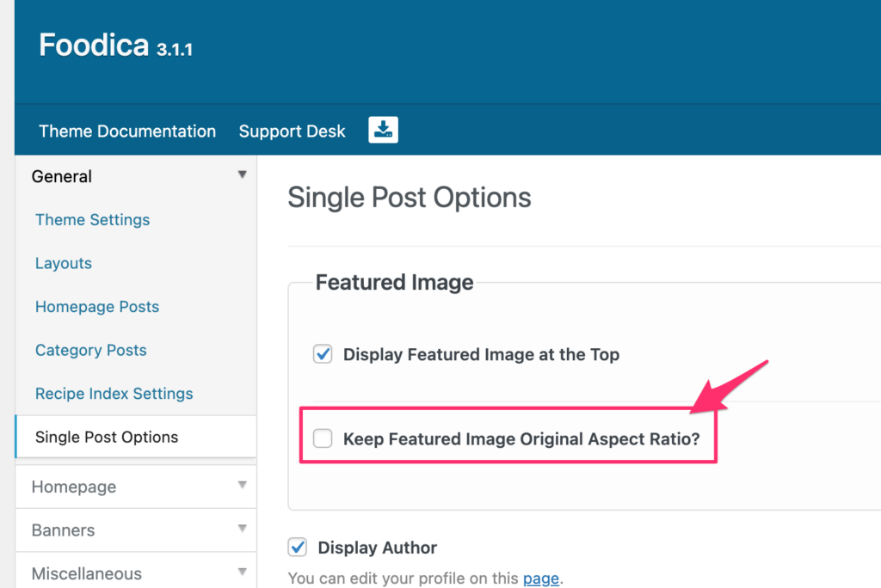Click the 'Display Author' label text
The height and width of the screenshot is (588, 881).
[378, 548]
